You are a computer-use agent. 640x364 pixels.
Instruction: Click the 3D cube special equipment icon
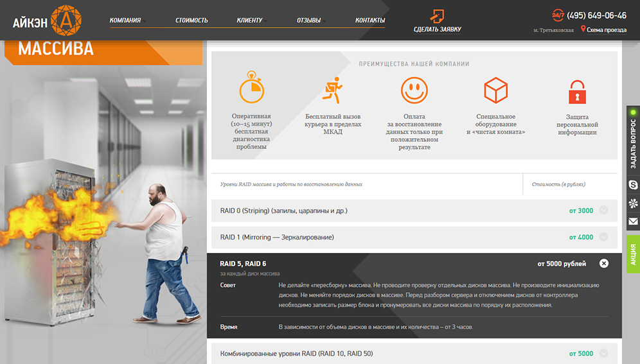click(x=495, y=90)
